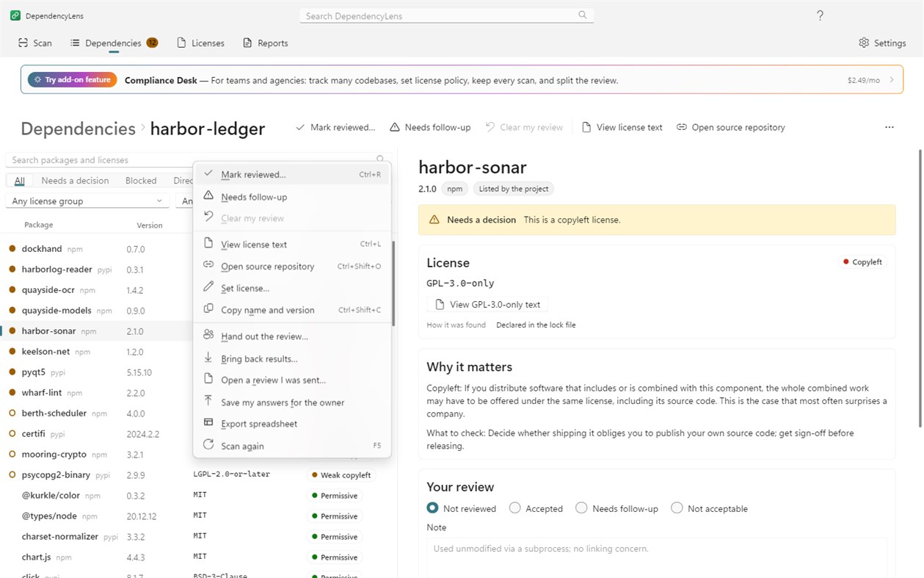Open Settings via the gear icon

(x=864, y=43)
